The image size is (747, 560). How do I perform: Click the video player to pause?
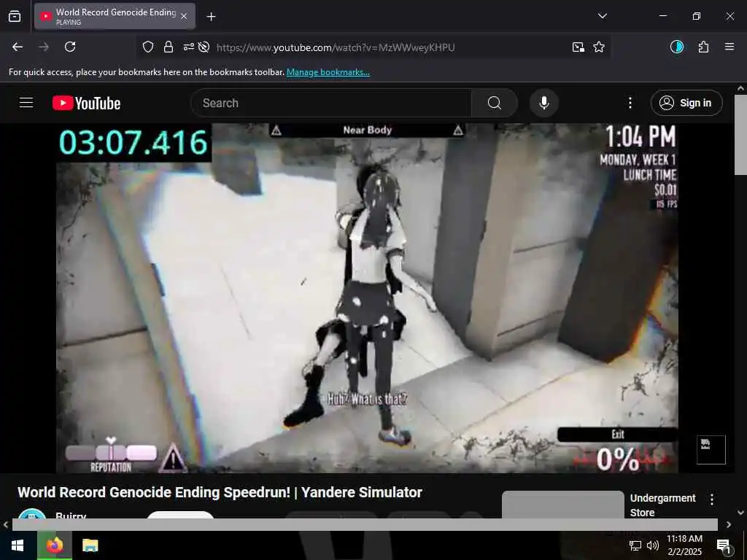[x=367, y=298]
